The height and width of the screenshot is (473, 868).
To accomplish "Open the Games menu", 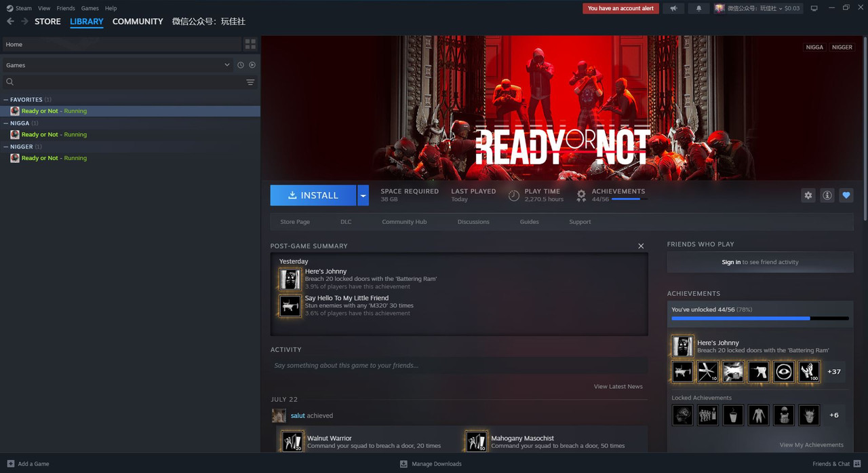I will [90, 8].
